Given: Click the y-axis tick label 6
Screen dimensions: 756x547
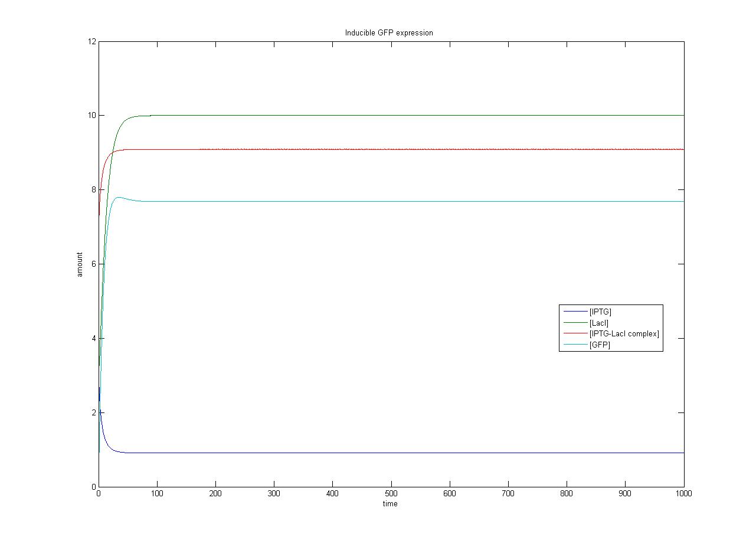Looking at the screenshot, I should (x=93, y=264).
